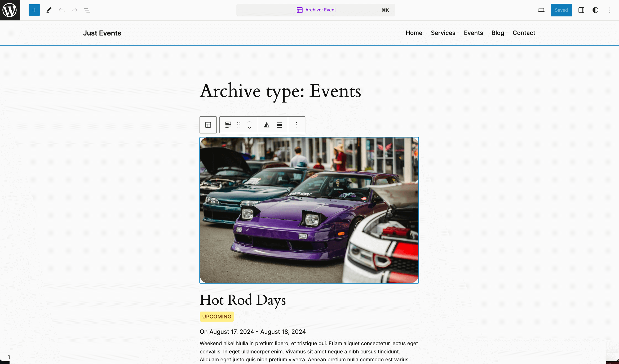
Task: Select the block inserter plus icon
Action: [34, 10]
